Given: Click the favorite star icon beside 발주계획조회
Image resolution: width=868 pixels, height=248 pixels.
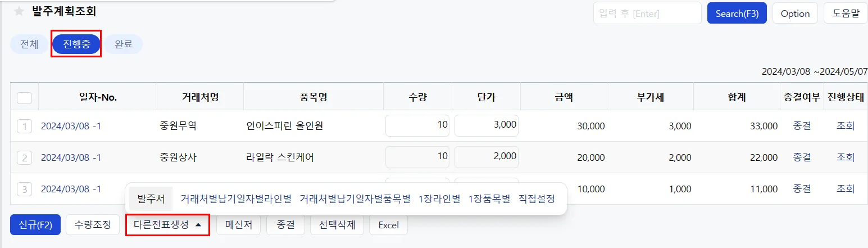Looking at the screenshot, I should point(19,12).
